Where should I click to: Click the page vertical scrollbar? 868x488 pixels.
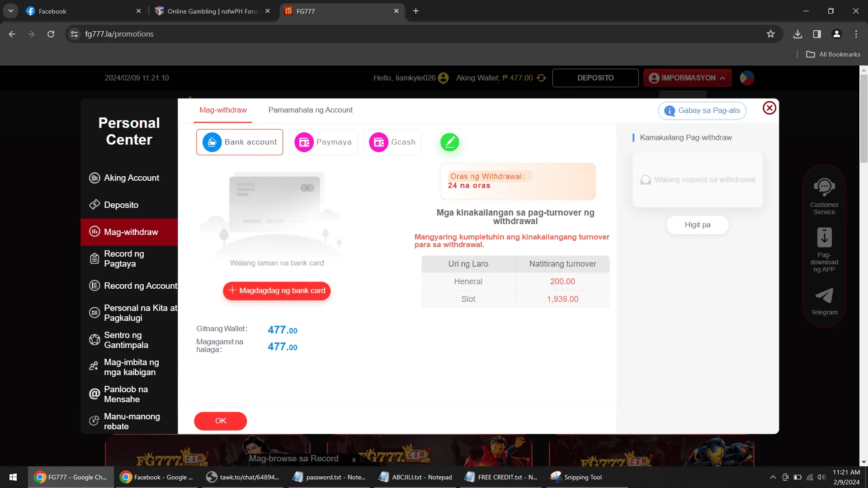click(863, 118)
